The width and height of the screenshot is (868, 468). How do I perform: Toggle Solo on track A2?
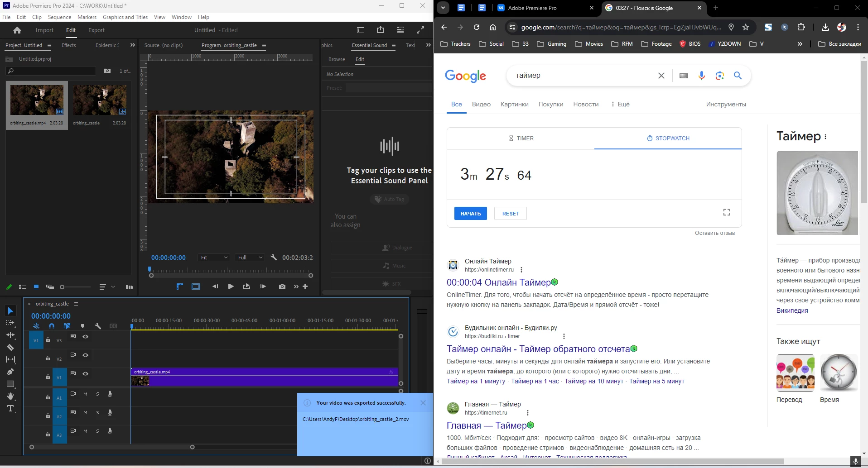pos(97,413)
